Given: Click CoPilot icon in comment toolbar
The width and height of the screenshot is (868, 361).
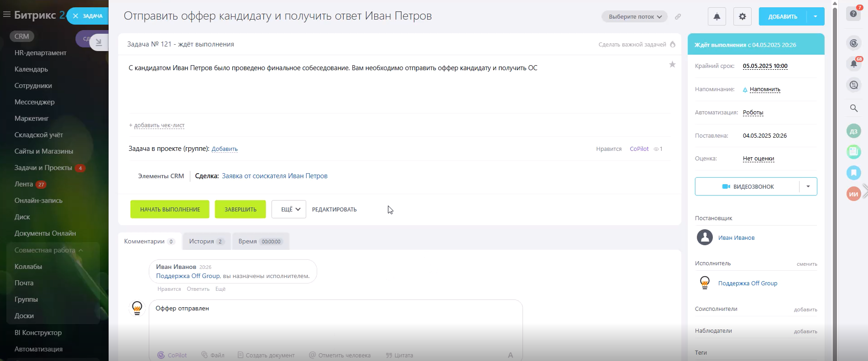Looking at the screenshot, I should tap(161, 355).
